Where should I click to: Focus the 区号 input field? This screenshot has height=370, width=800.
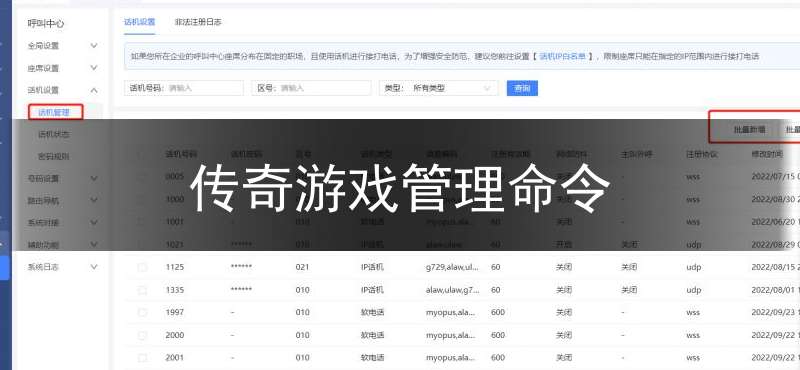point(311,88)
